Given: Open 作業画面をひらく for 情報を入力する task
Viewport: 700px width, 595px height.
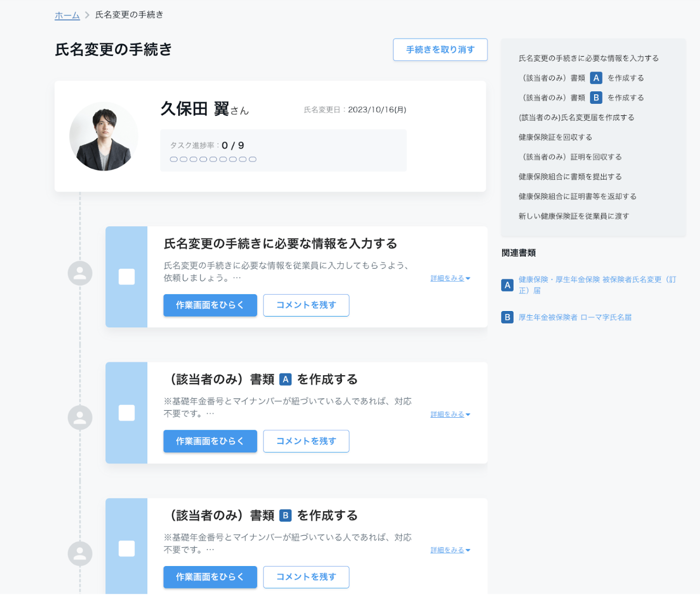Looking at the screenshot, I should click(210, 305).
